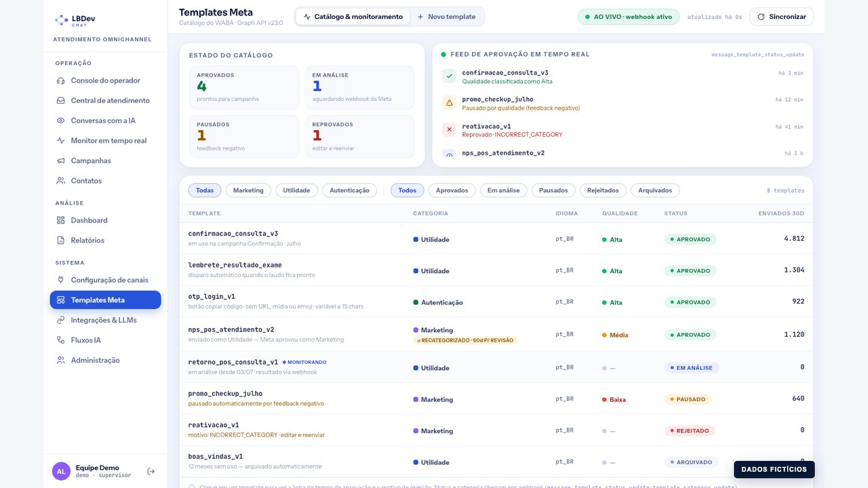Click the Média quality indicator
The height and width of the screenshot is (488, 868).
click(615, 335)
